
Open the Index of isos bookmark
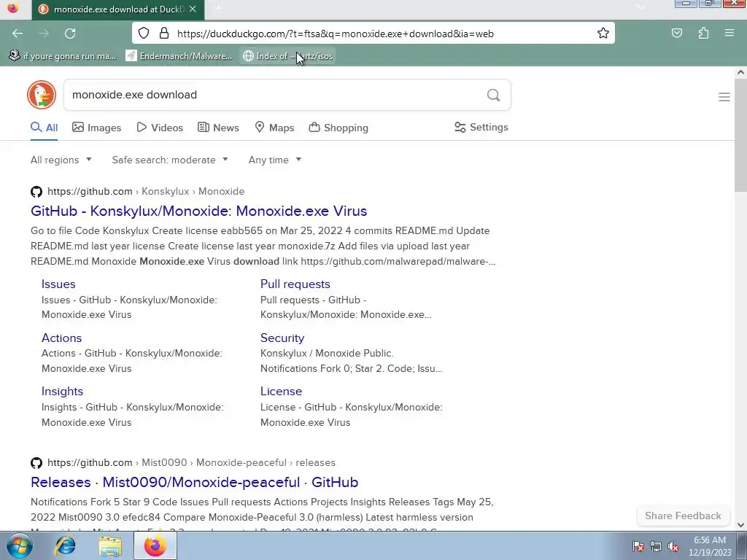click(287, 56)
